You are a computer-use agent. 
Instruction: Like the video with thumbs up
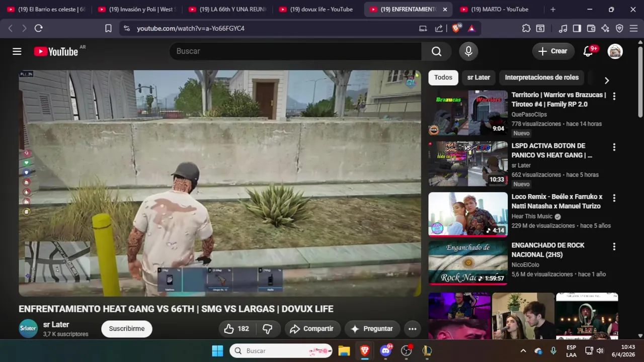236,329
